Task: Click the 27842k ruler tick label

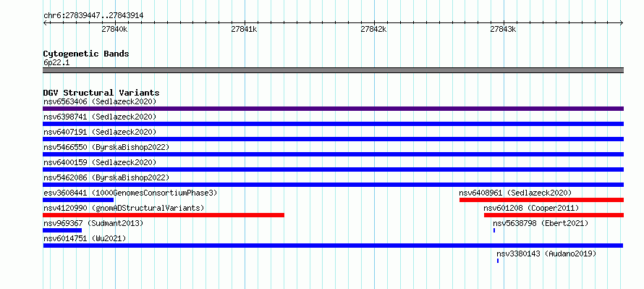Action: click(x=374, y=29)
